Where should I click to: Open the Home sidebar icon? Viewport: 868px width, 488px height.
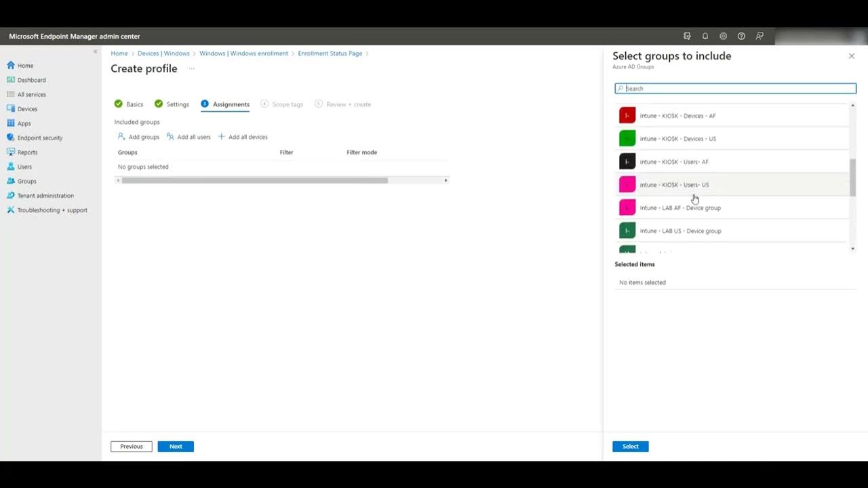click(x=11, y=66)
